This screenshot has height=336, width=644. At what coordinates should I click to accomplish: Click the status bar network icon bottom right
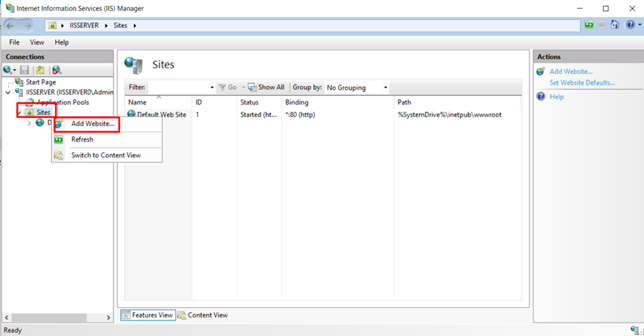coord(636,330)
